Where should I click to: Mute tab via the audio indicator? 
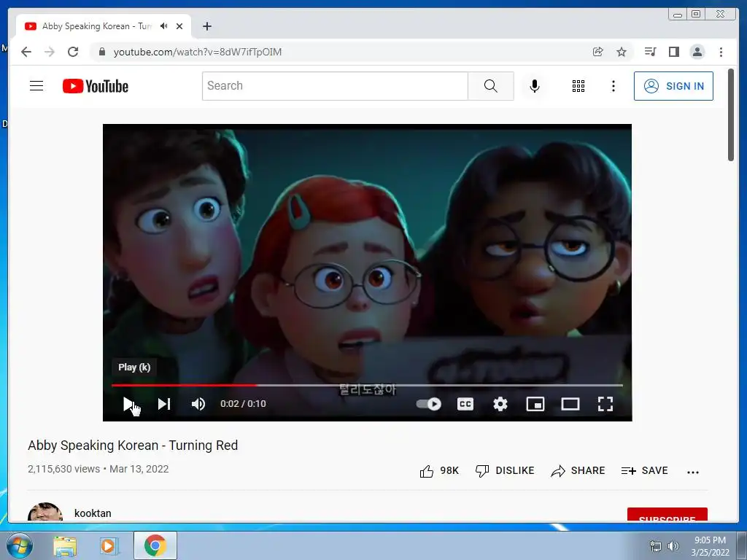(164, 26)
